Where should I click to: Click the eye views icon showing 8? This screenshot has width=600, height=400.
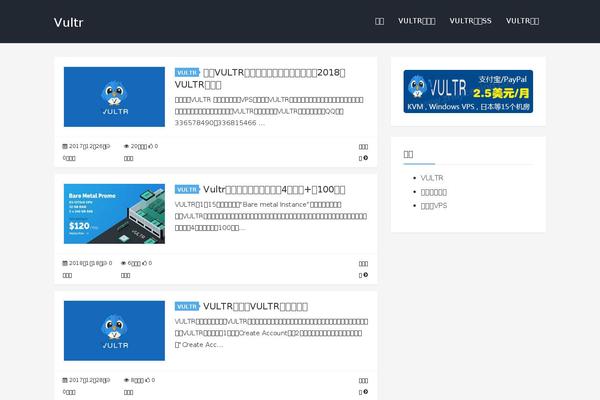(126, 380)
